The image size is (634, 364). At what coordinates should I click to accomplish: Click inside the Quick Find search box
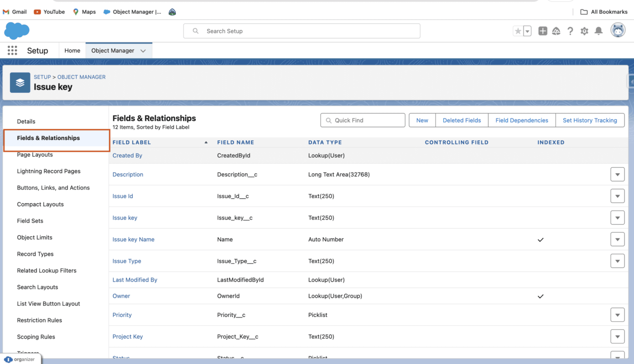[362, 120]
